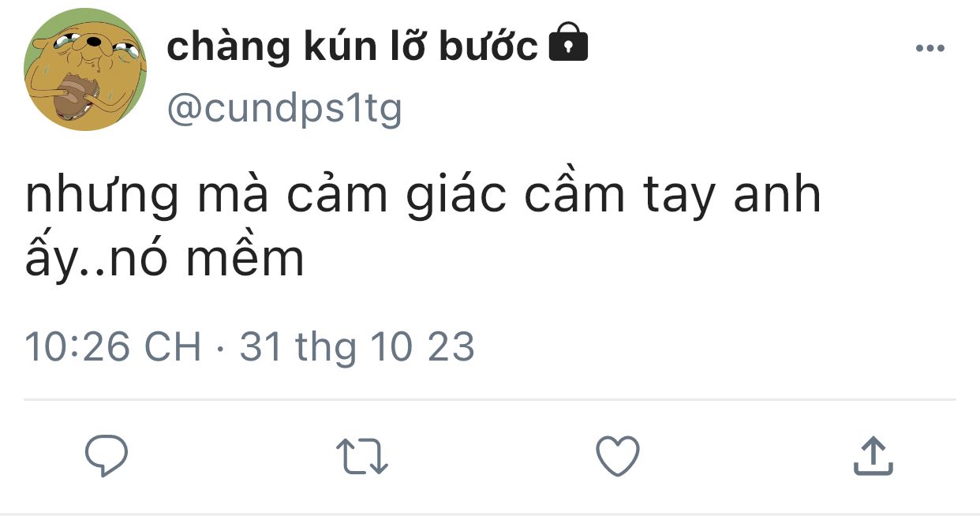
Task: Click the date 31 thg 10 23
Action: 357,347
